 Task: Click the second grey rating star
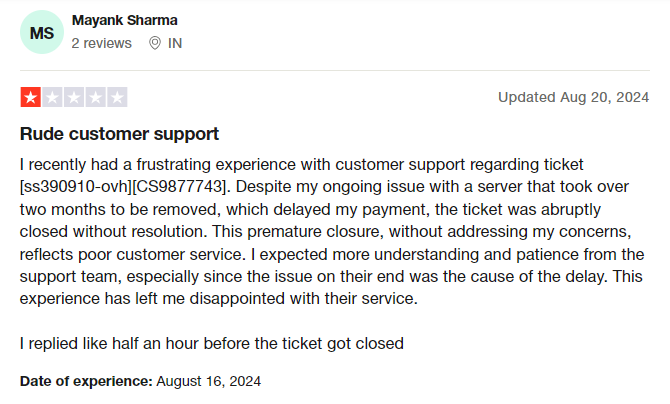52,98
